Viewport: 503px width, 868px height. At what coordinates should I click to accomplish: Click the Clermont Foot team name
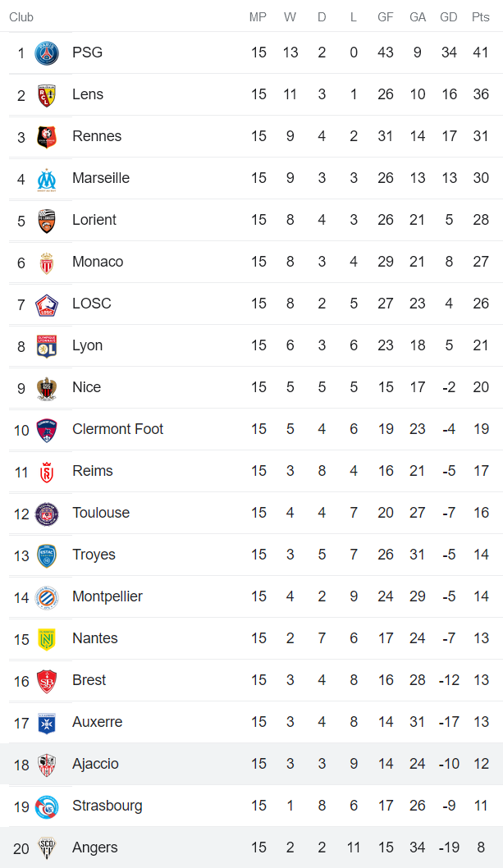point(117,429)
